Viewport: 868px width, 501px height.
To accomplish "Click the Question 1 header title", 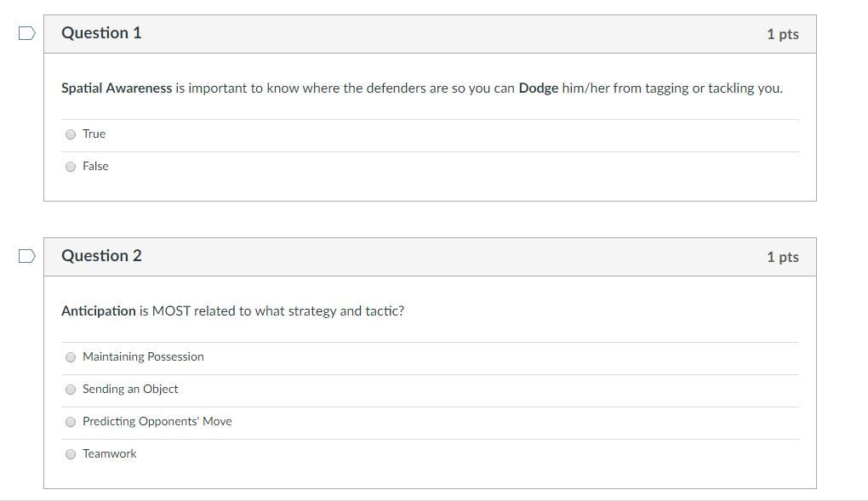I will point(101,33).
